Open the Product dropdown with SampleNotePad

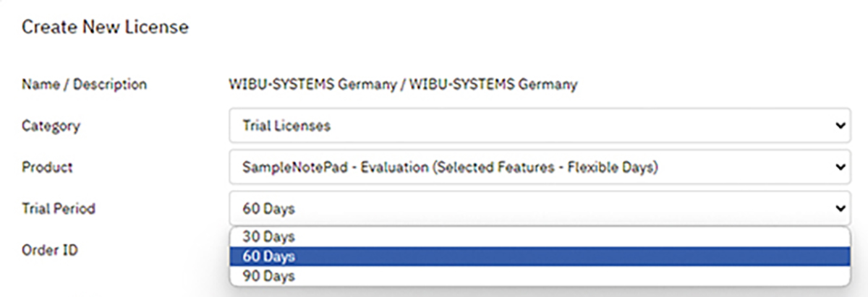pos(540,167)
